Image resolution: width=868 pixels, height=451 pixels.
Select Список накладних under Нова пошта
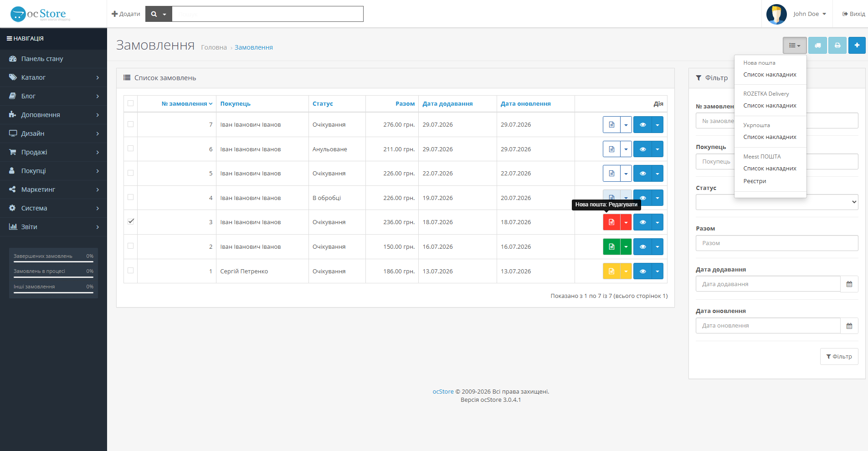pos(770,75)
